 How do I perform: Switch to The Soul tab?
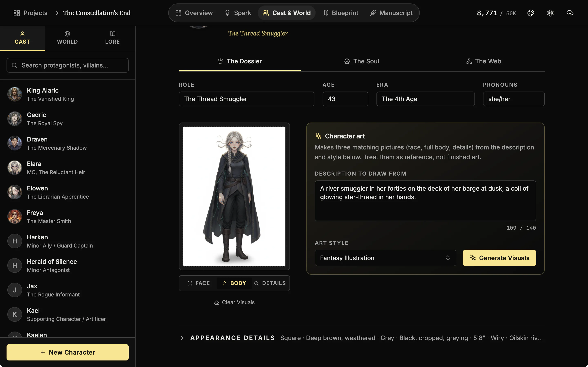click(x=362, y=61)
